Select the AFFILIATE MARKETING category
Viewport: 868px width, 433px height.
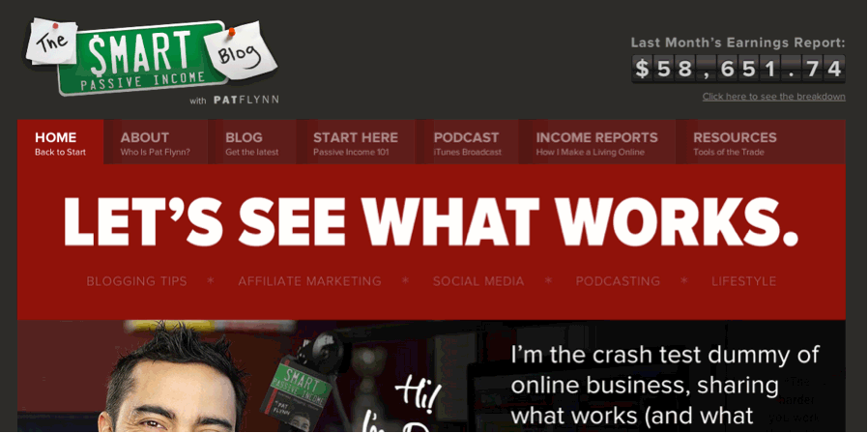pyautogui.click(x=310, y=281)
